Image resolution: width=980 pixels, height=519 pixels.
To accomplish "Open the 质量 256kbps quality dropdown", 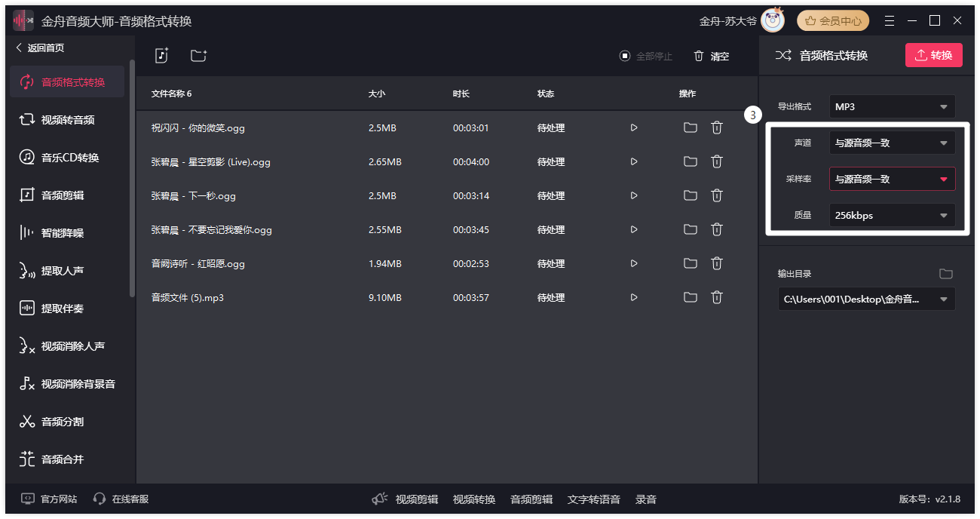I will [x=892, y=215].
